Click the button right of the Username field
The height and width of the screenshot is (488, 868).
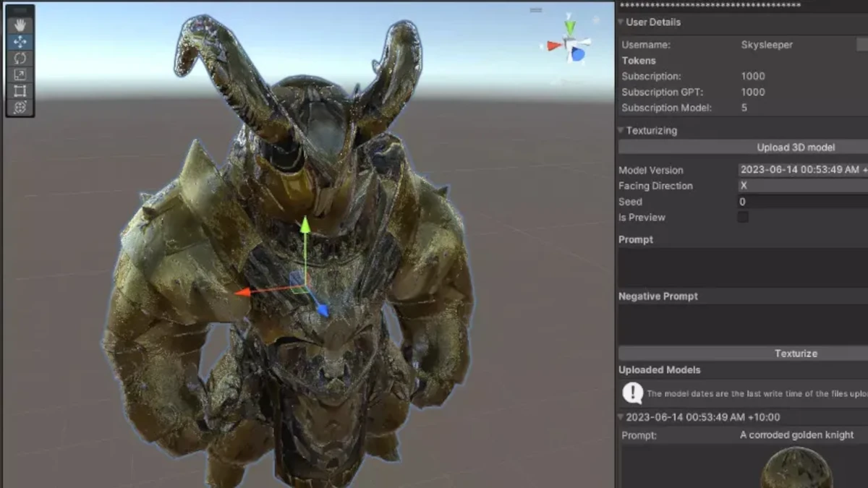(x=862, y=45)
